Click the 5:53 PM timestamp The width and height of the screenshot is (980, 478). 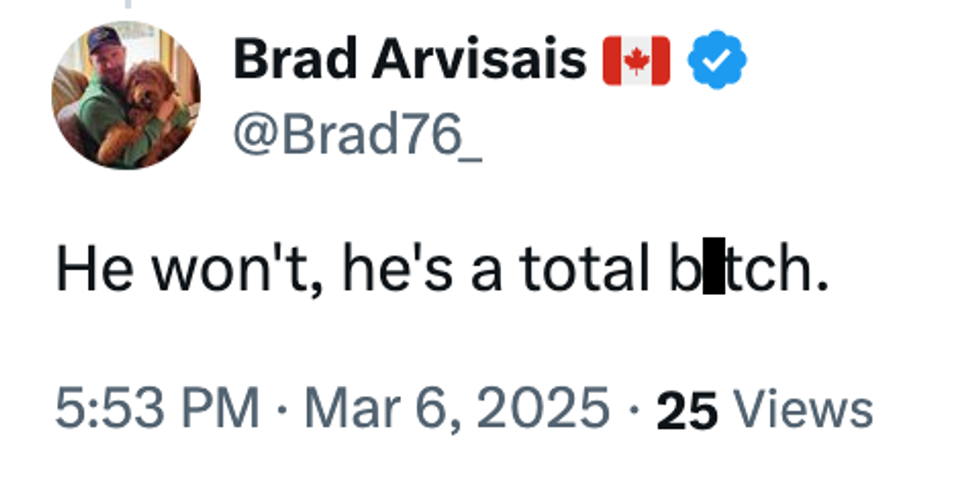coord(157,409)
